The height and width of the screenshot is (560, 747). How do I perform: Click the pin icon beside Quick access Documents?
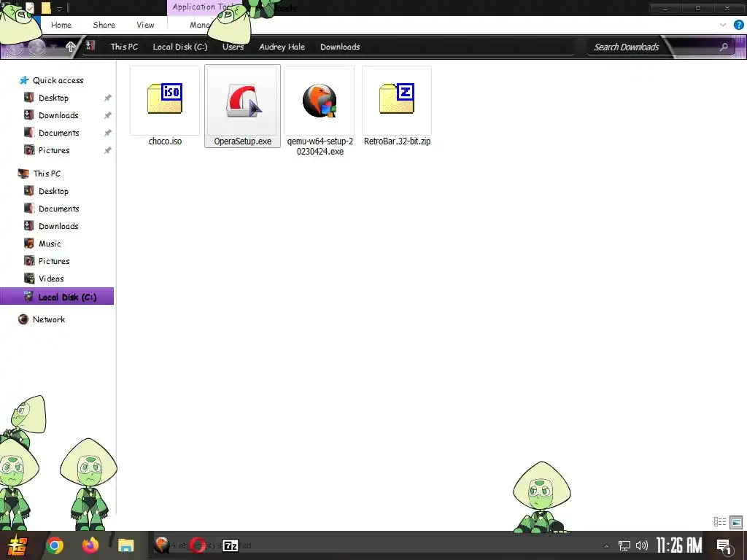[x=108, y=133]
